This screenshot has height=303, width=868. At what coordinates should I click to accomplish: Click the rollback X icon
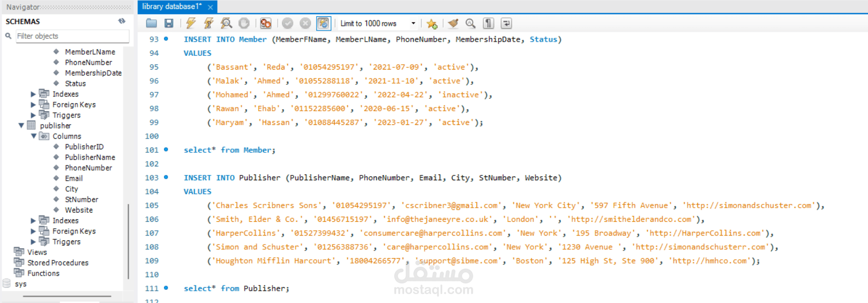tap(305, 23)
